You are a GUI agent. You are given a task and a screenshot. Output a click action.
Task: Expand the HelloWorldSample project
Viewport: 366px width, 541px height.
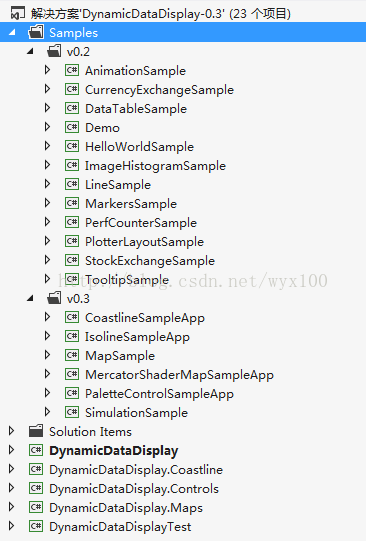coord(48,146)
